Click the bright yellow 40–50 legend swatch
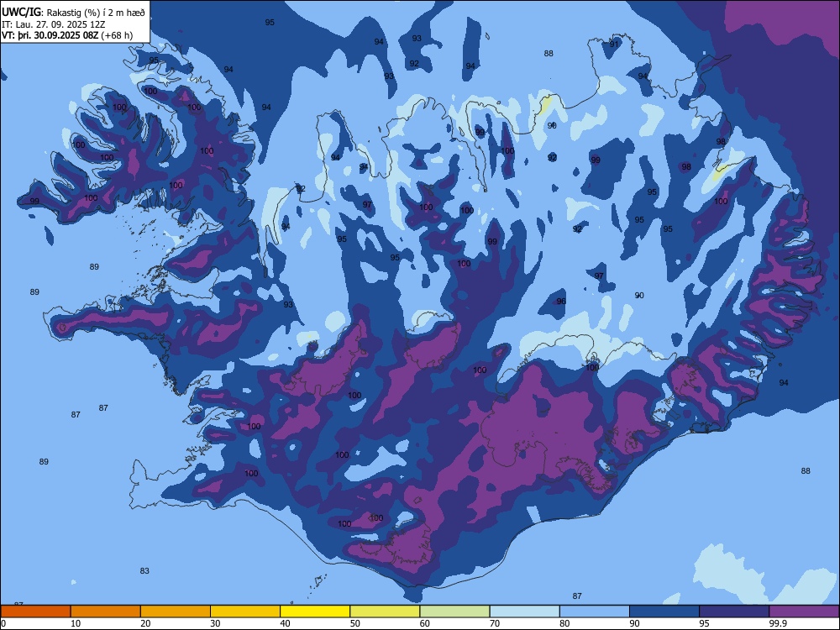This screenshot has height=630, width=840. 315,612
